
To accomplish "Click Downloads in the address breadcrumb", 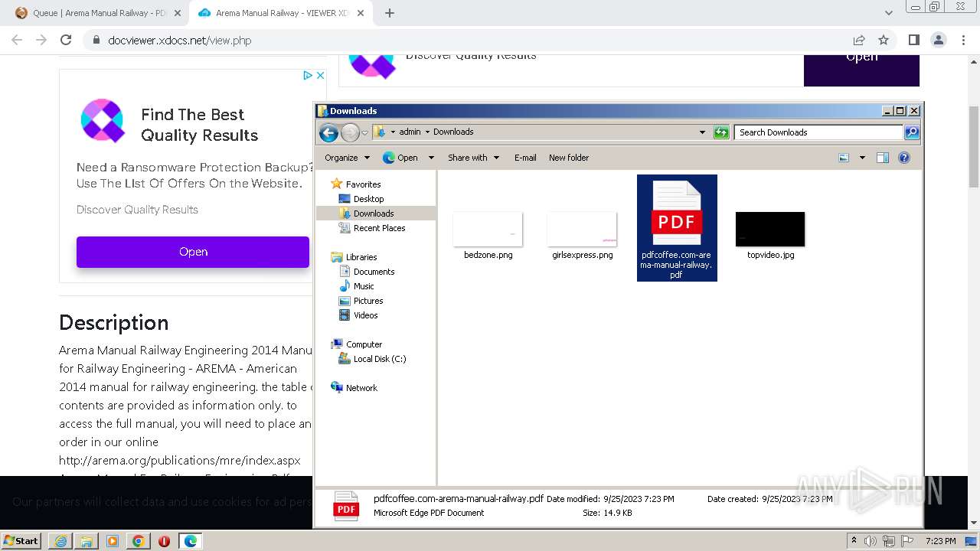I will tap(453, 132).
